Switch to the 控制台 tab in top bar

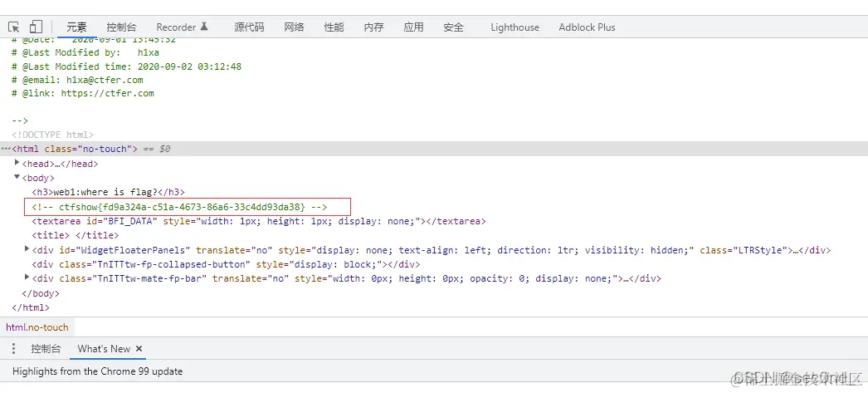pos(121,27)
